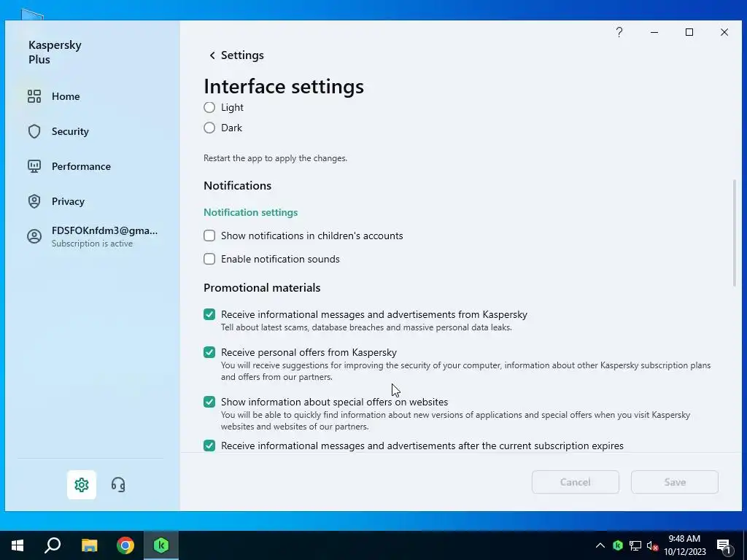Open the Home section in sidebar
The height and width of the screenshot is (560, 747).
tap(65, 96)
